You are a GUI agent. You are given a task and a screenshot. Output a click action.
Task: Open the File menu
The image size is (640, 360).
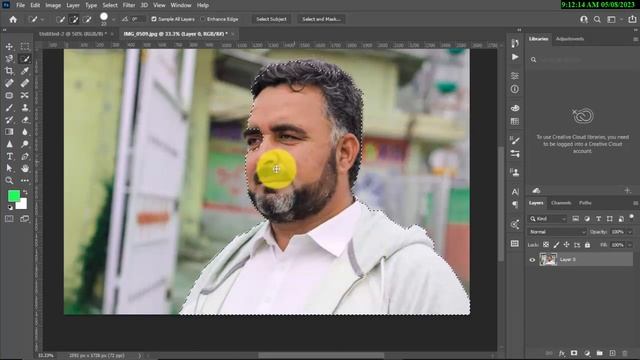click(x=20, y=5)
